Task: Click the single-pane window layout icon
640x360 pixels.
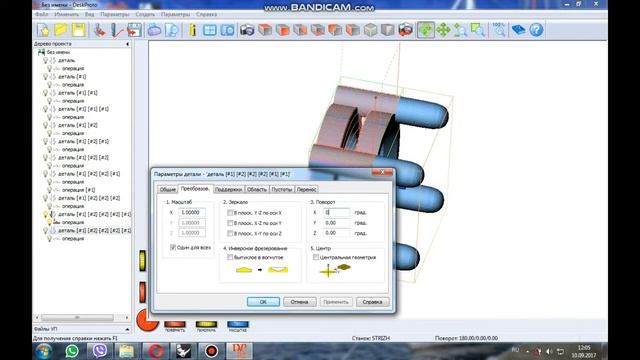Action: 210,30
